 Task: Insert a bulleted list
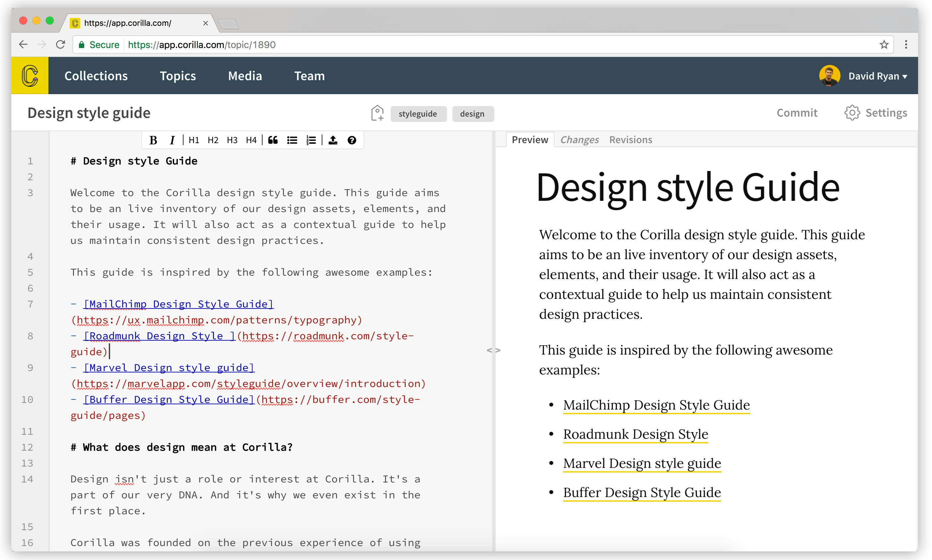(292, 140)
